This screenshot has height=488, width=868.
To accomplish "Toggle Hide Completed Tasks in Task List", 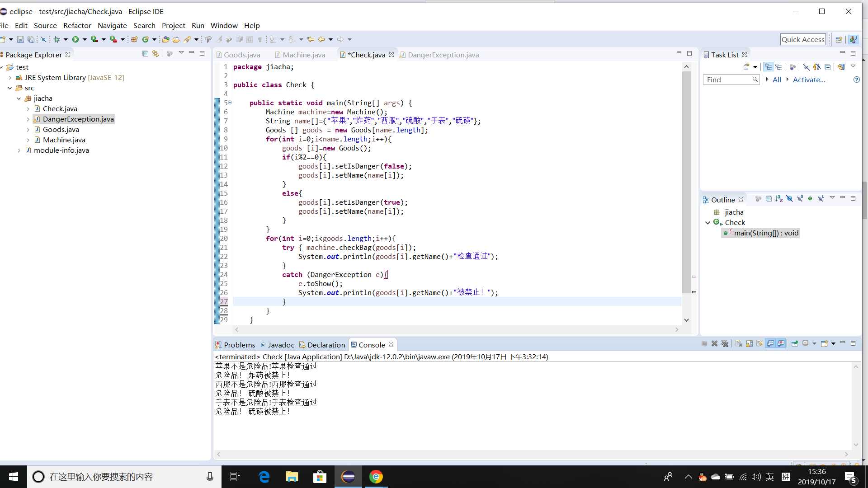I will pos(807,67).
